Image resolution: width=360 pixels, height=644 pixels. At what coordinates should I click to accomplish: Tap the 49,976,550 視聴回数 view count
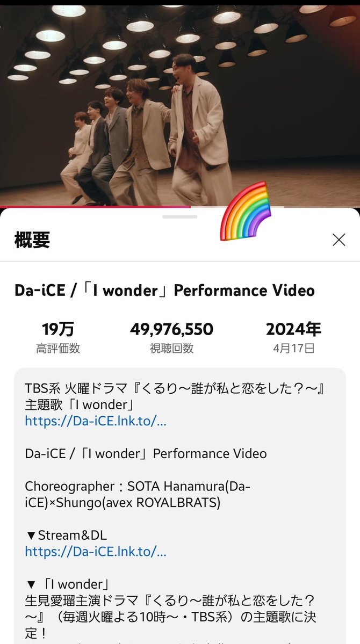[172, 338]
